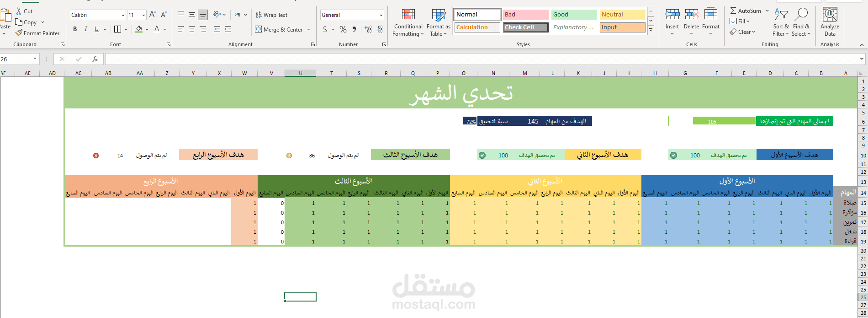This screenshot has height=318, width=868.
Task: Open Find & Select menu
Action: tap(801, 22)
